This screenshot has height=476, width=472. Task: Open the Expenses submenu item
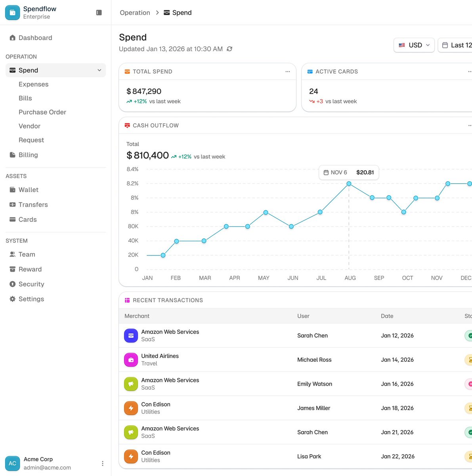click(34, 84)
